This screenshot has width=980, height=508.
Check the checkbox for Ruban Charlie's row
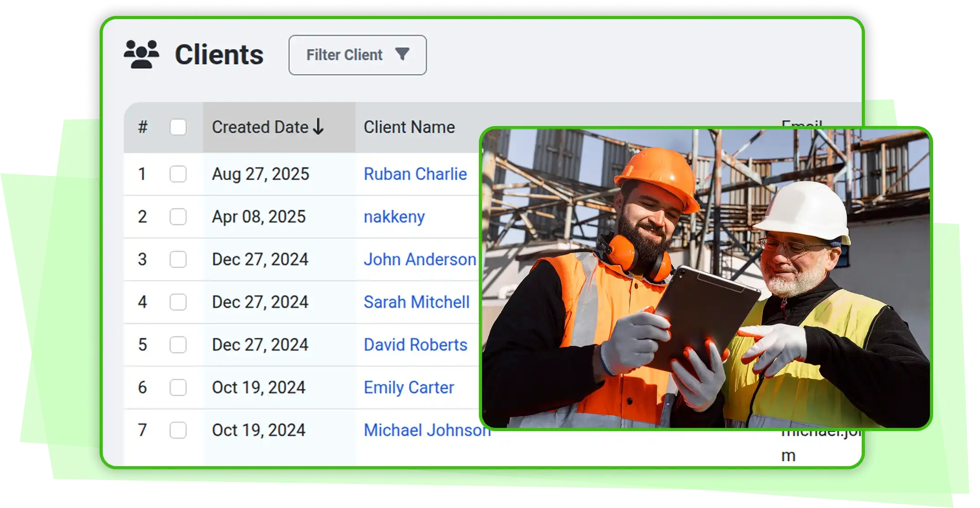coord(178,174)
